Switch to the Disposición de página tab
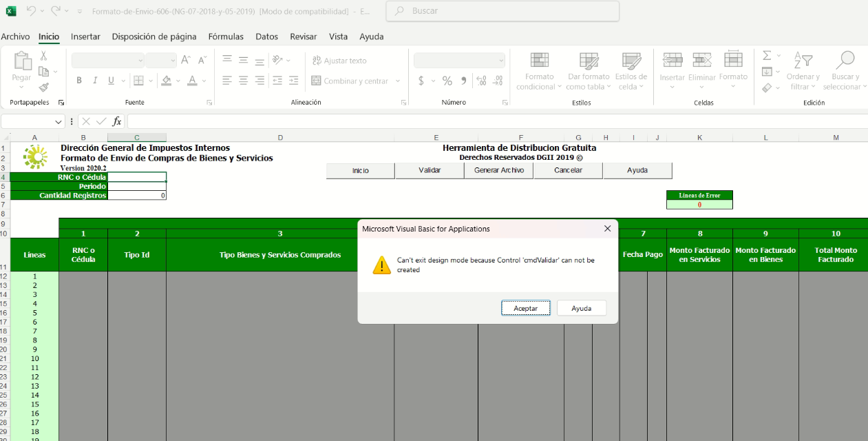868x441 pixels. pyautogui.click(x=154, y=37)
